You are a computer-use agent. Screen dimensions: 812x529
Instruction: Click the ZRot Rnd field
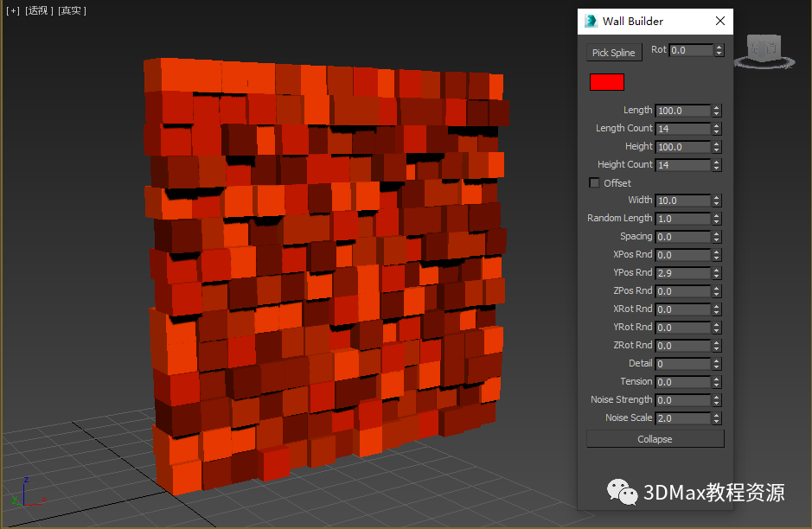coord(683,345)
